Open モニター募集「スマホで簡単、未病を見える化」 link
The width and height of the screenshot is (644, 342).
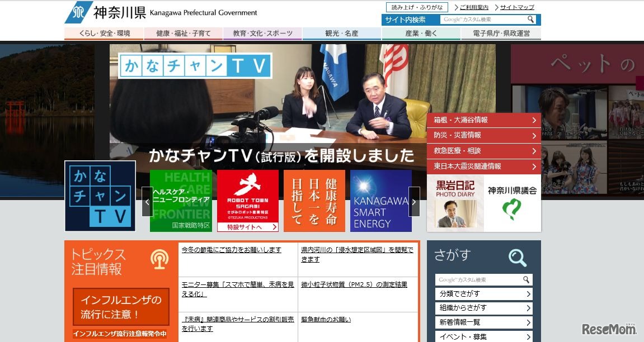click(238, 289)
